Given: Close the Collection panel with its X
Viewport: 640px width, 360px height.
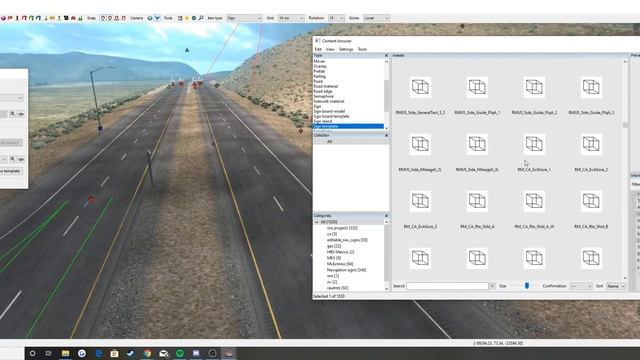Looking at the screenshot, I should 386,135.
